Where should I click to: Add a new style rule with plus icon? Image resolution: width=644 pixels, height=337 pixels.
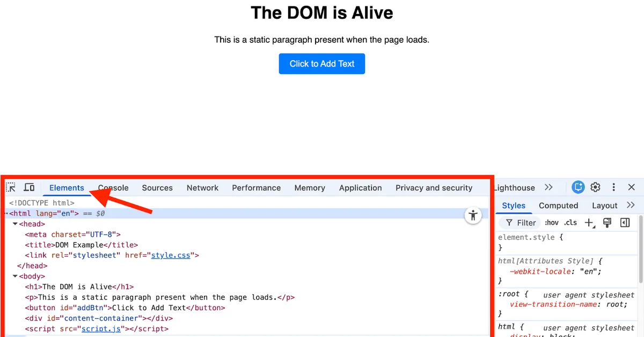click(589, 222)
